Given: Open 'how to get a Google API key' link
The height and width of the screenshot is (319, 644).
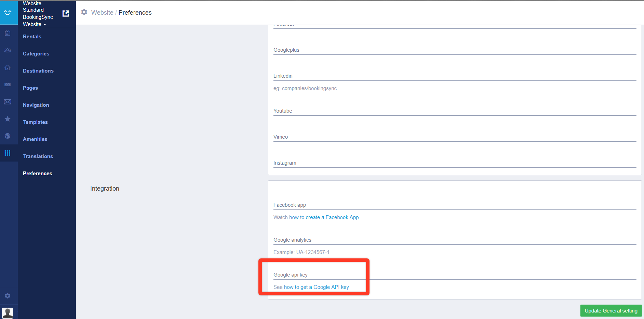Looking at the screenshot, I should [x=316, y=287].
